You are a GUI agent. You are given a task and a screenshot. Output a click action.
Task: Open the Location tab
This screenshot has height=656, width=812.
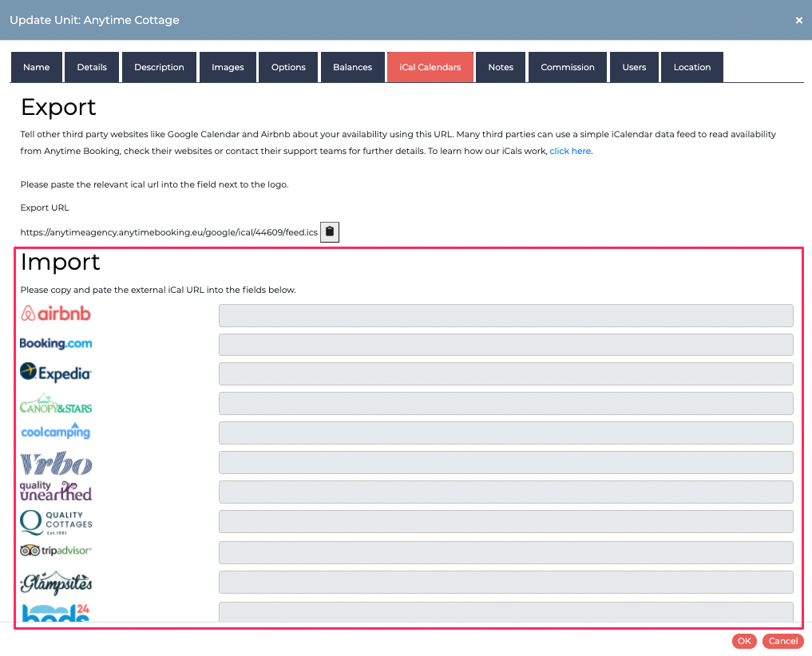(x=692, y=67)
